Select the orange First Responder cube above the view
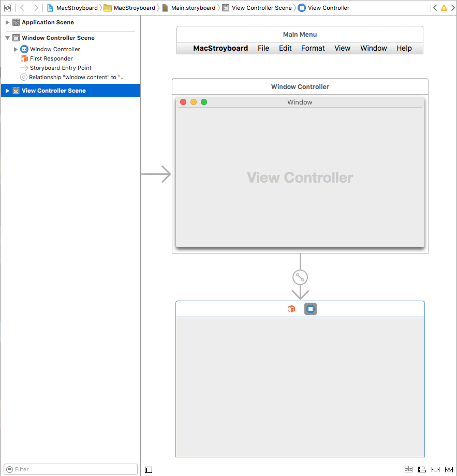Viewport: 457px width, 476px height. (x=291, y=308)
